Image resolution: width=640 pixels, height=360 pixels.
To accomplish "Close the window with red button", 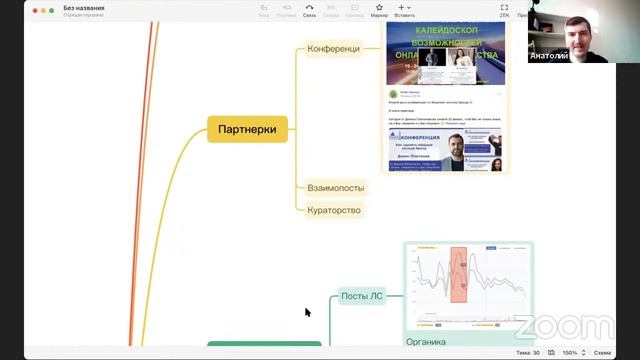I will 35,11.
